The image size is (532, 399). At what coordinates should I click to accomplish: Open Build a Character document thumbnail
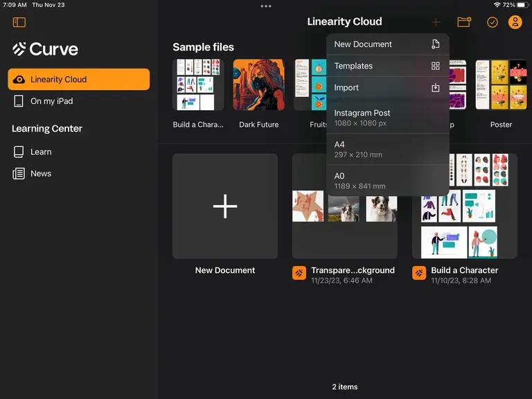(465, 206)
